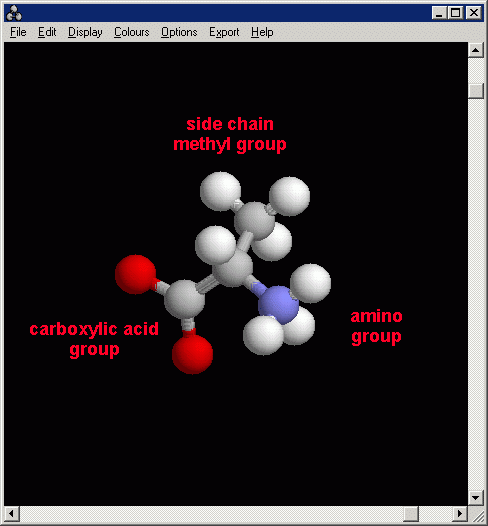Open the Edit menu

tap(47, 32)
